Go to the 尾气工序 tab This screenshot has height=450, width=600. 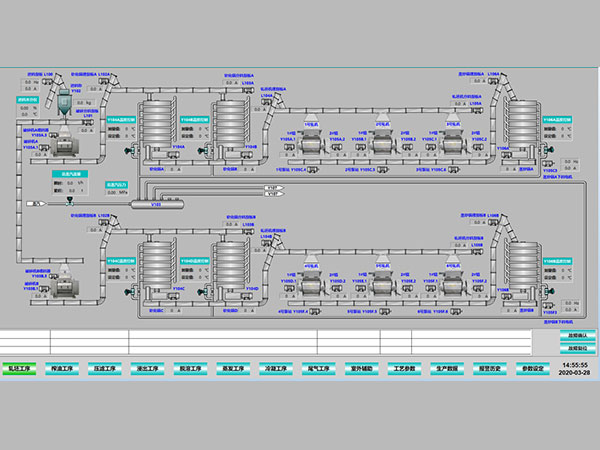(x=318, y=368)
